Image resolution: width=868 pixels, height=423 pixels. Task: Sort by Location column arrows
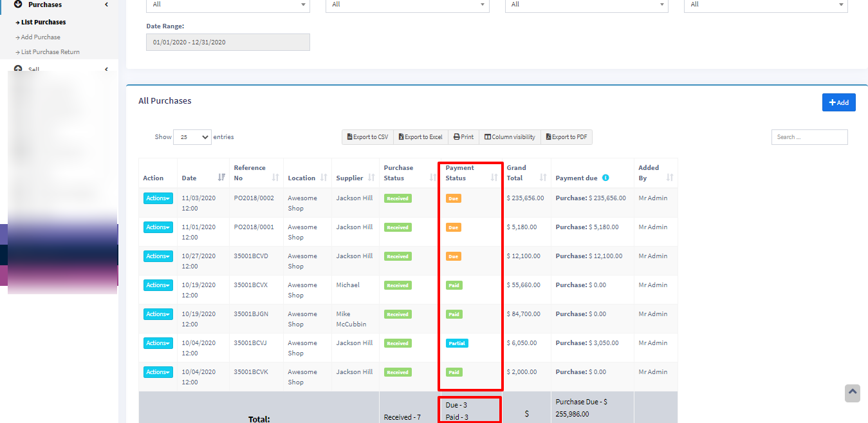tap(324, 178)
